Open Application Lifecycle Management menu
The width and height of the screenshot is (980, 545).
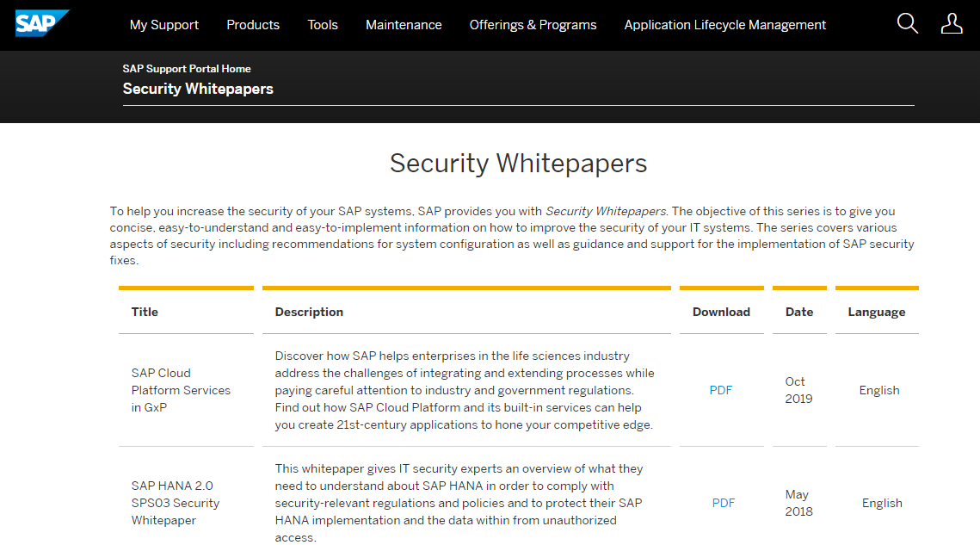click(x=725, y=25)
